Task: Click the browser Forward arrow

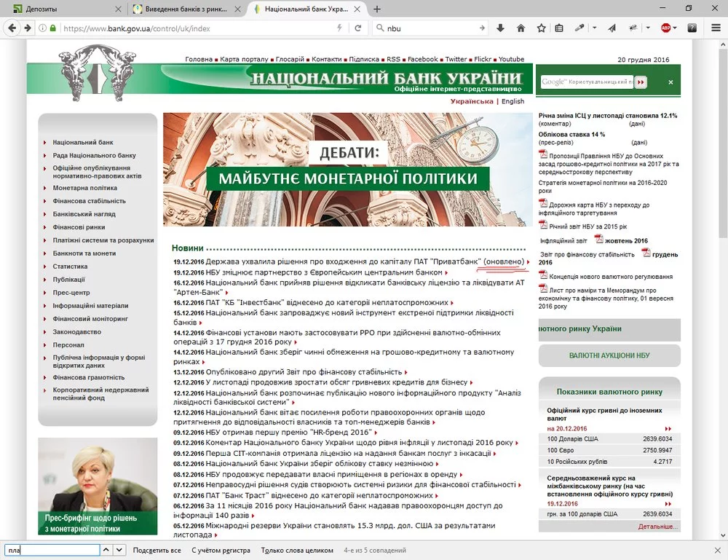Action: [28, 28]
